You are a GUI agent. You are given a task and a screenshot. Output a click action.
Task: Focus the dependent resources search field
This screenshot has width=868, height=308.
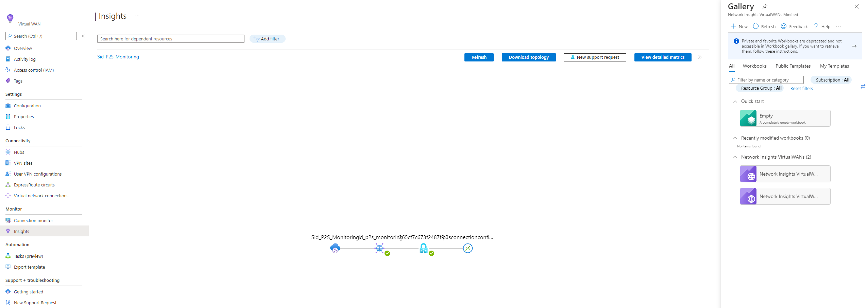pos(171,39)
